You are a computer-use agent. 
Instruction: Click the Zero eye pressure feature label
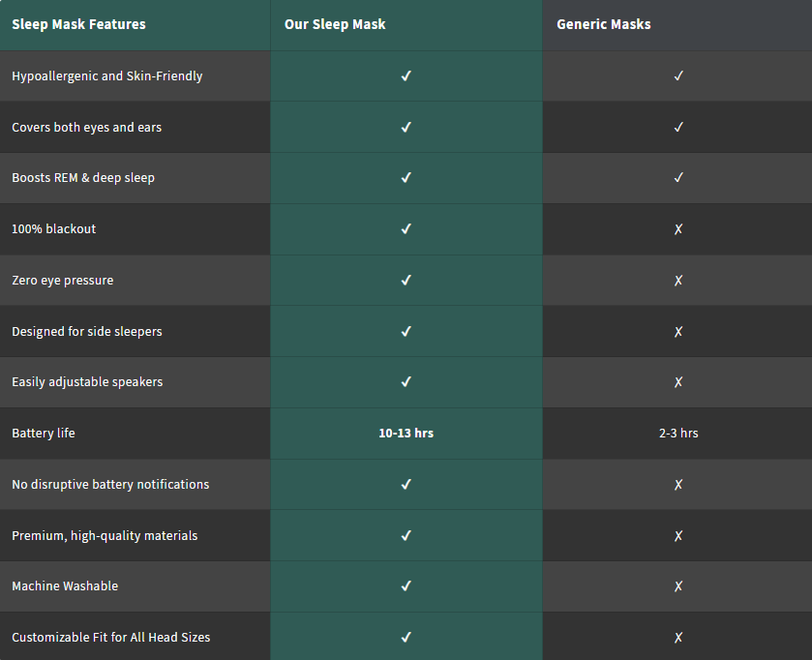[x=62, y=281]
